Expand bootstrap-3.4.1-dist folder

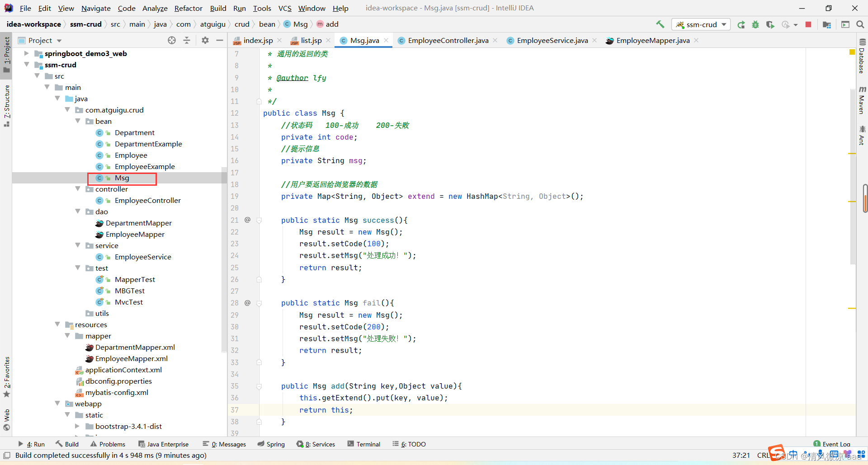(x=77, y=426)
